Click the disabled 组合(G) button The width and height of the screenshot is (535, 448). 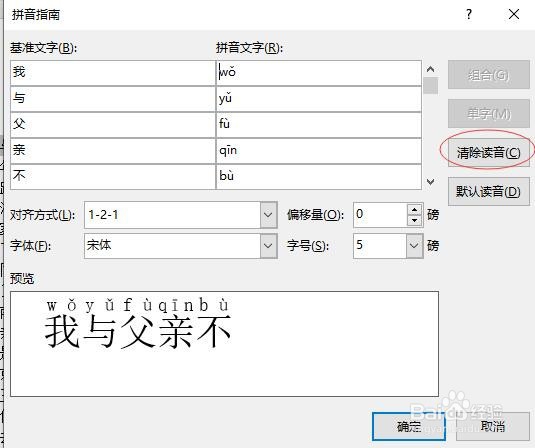489,74
